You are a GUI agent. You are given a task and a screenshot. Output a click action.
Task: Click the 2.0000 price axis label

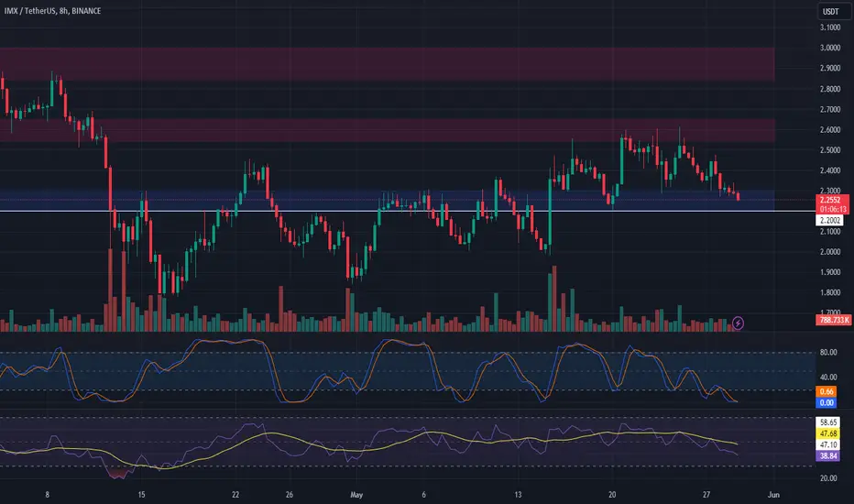[830, 252]
